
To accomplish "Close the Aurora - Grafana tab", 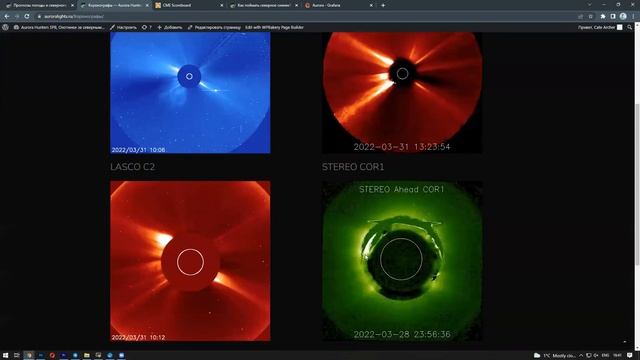I will point(371,5).
